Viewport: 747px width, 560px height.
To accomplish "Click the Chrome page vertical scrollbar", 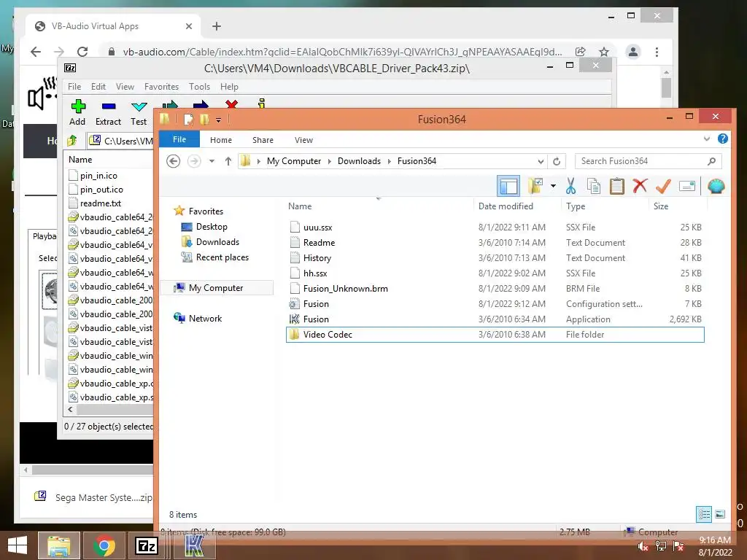I will click(x=667, y=87).
